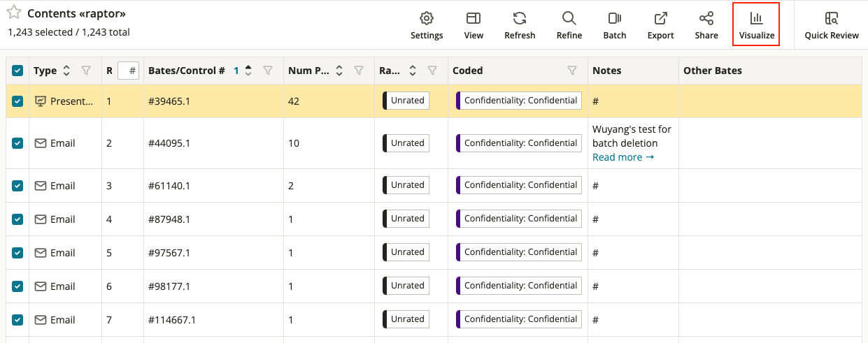The width and height of the screenshot is (868, 343).
Task: Click email icon in row #114667.1
Action: 41,320
